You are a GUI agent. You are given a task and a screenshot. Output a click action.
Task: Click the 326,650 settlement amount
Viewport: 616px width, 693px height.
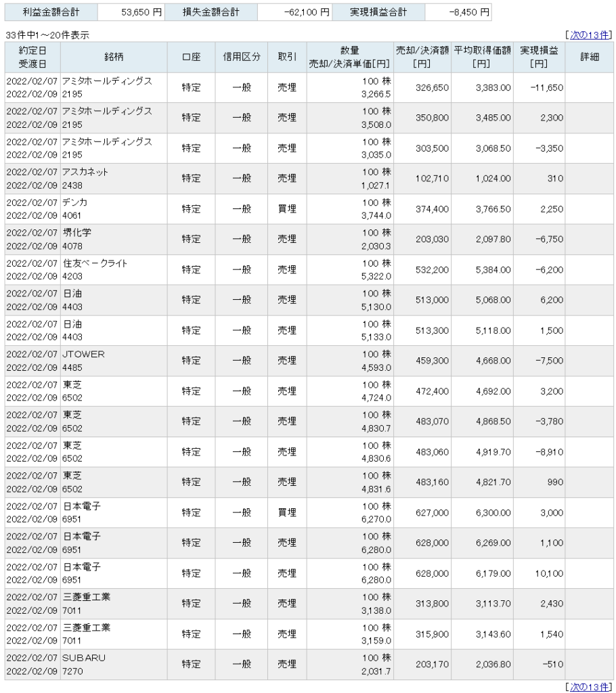click(x=432, y=88)
